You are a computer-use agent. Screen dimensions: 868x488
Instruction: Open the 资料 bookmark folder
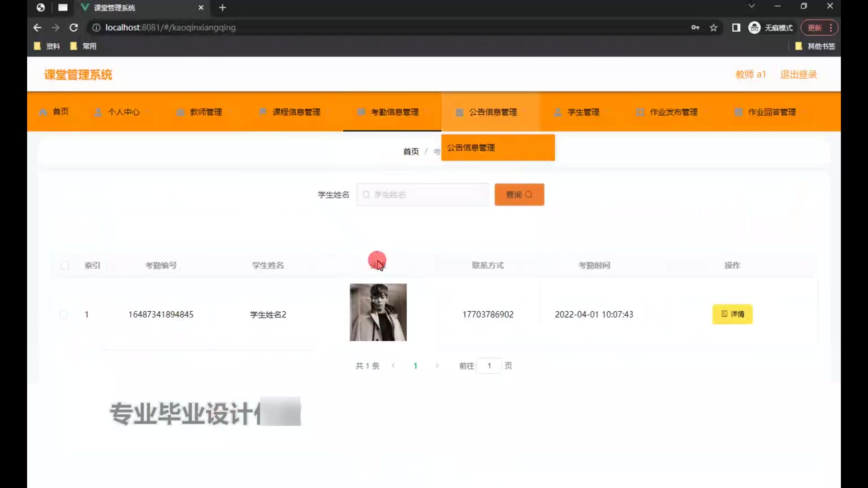pyautogui.click(x=47, y=46)
